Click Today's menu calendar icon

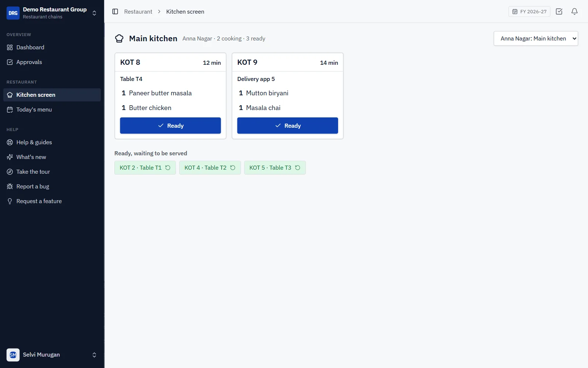pyautogui.click(x=10, y=110)
